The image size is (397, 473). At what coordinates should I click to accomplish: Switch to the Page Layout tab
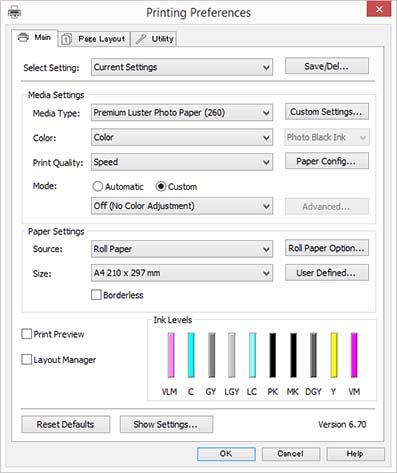(94, 39)
